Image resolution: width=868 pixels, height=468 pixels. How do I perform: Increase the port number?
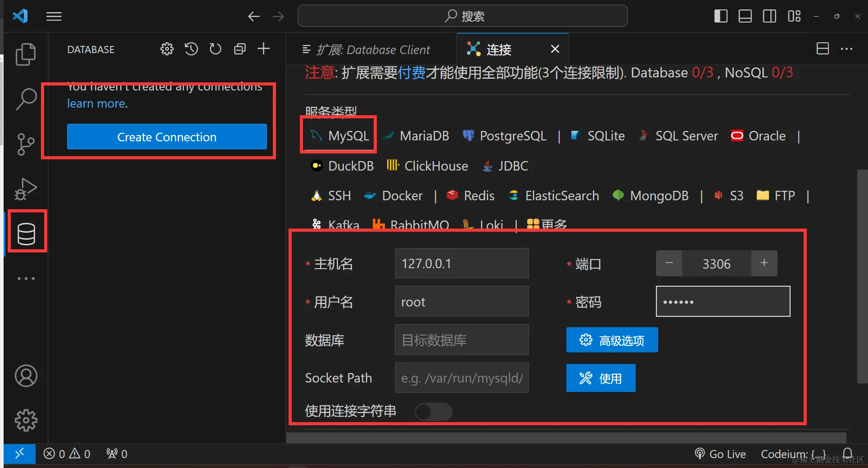[x=764, y=263]
